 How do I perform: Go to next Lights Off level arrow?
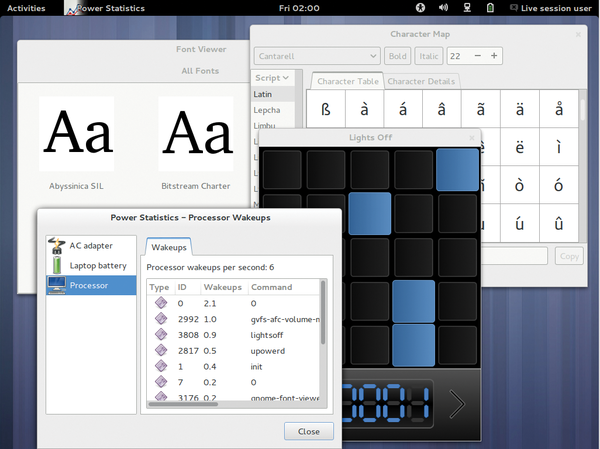tap(457, 404)
